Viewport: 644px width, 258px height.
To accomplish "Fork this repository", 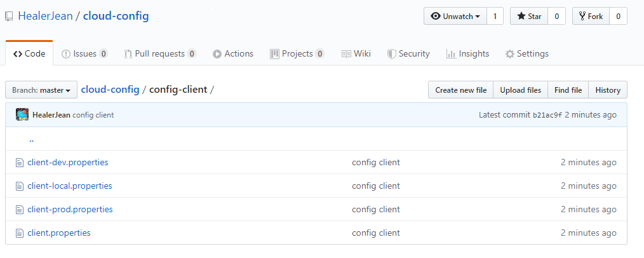I will pyautogui.click(x=591, y=16).
